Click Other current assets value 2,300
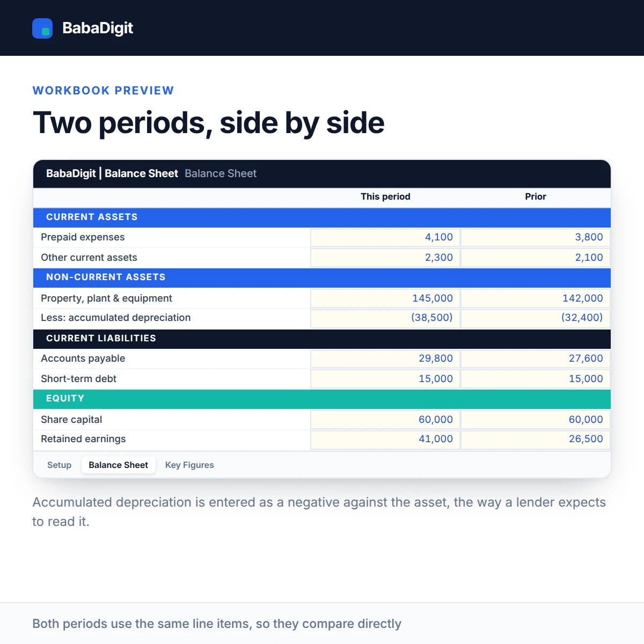Viewport: 644px width, 644px height. [385, 258]
